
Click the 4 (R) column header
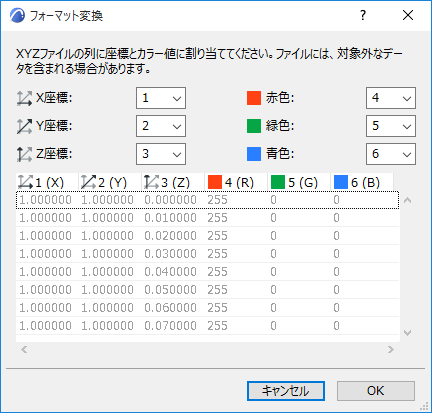[x=236, y=182]
